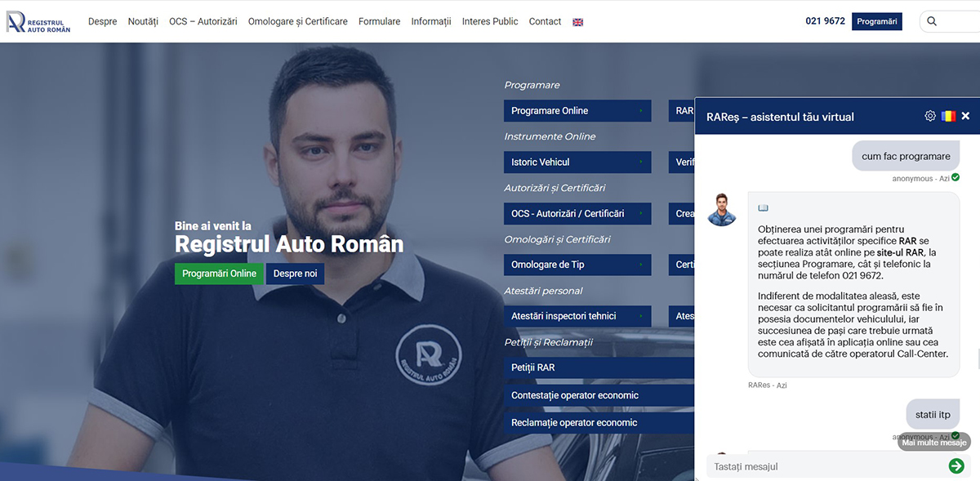Click the 'Autorizări și Certificări' heading
This screenshot has height=481, width=980.
click(555, 188)
